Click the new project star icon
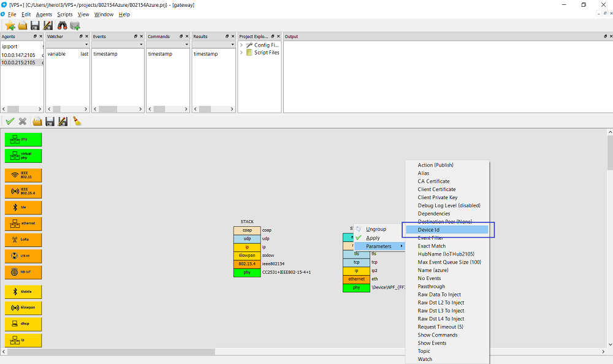Screen dimensions: 613x364 [x=10, y=26]
